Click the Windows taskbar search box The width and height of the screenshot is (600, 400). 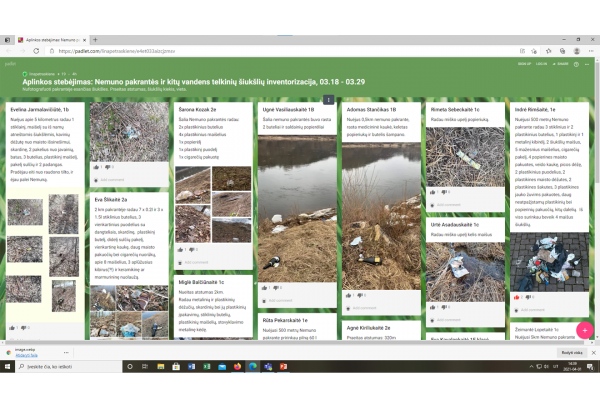click(x=69, y=367)
